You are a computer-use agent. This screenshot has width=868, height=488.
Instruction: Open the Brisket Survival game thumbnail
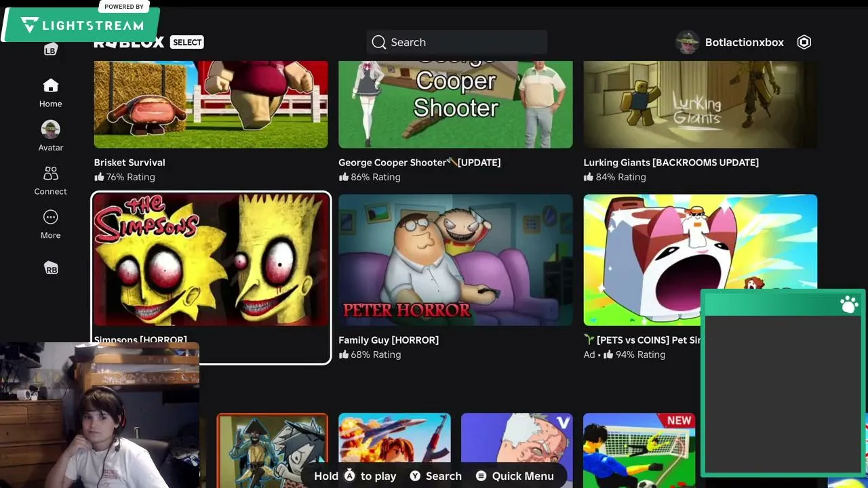click(x=211, y=104)
